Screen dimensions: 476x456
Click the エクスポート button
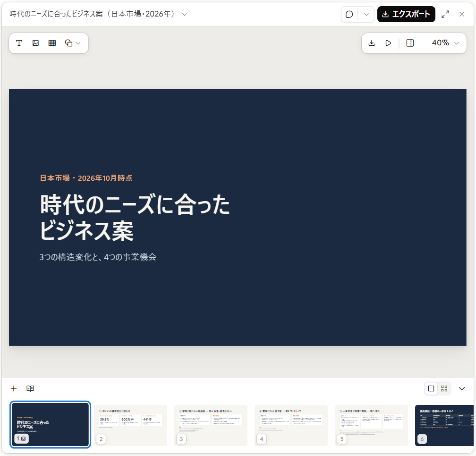click(406, 14)
